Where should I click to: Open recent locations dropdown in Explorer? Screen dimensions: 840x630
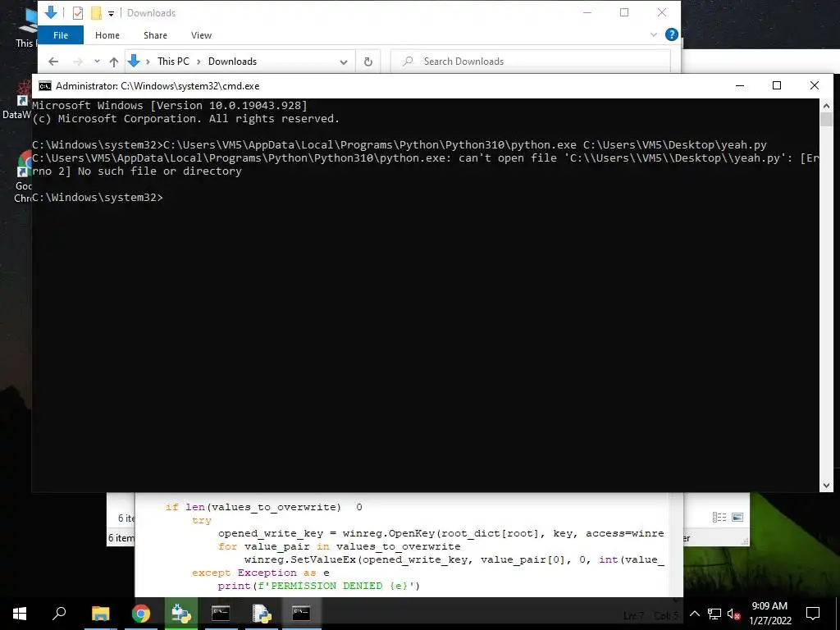point(97,62)
